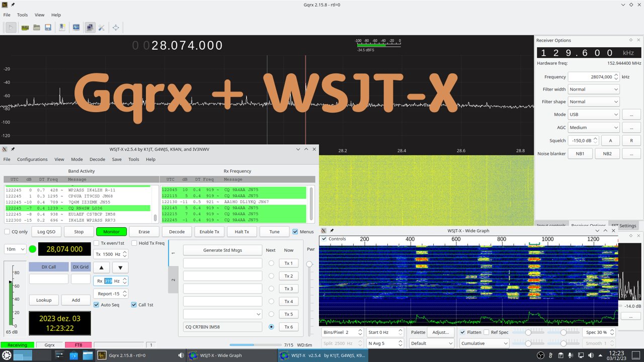Image resolution: width=644 pixels, height=362 pixels.
Task: Click the green status circle beside band selector
Action: (x=33, y=249)
